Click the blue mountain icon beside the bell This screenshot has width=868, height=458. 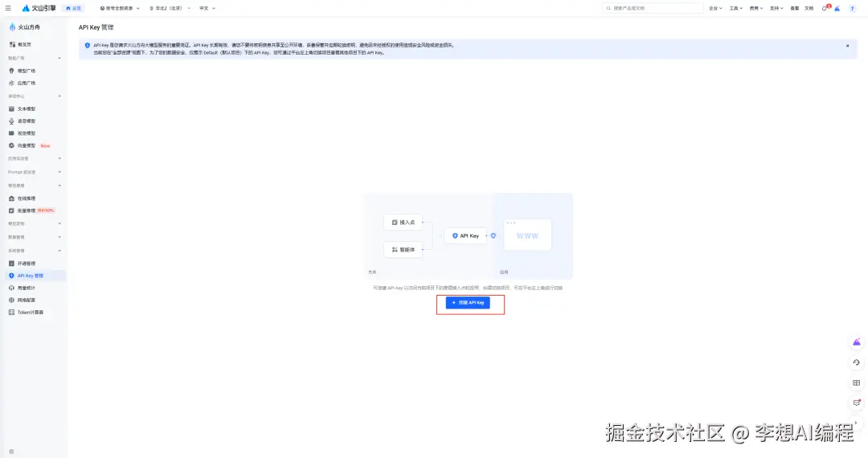(x=837, y=8)
